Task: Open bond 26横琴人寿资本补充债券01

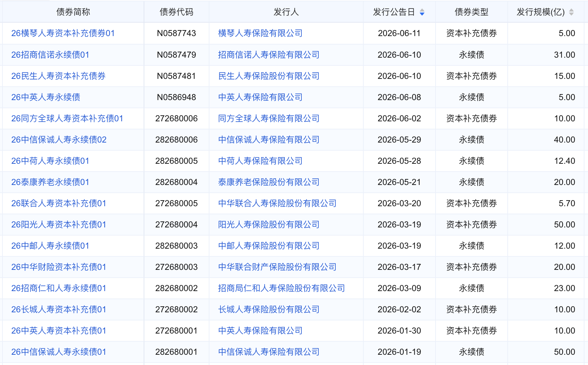Action: tap(63, 33)
